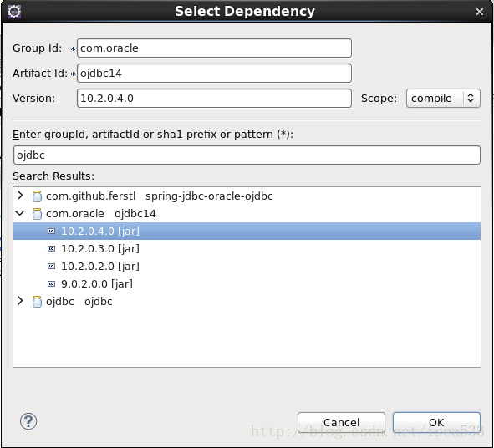This screenshot has width=494, height=448.
Task: Click the jar icon beside com.oracle ojdbc14
Action: tap(37, 214)
